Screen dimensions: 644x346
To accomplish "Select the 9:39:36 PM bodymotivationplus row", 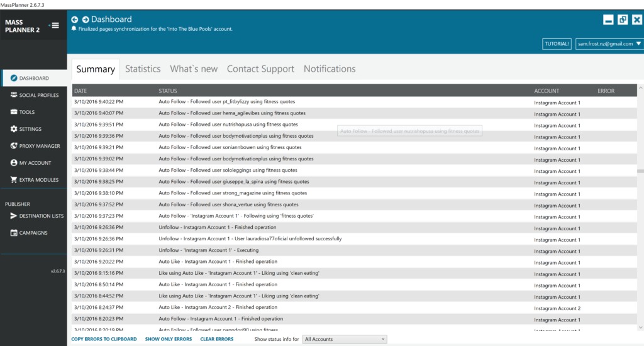I will tap(355, 137).
